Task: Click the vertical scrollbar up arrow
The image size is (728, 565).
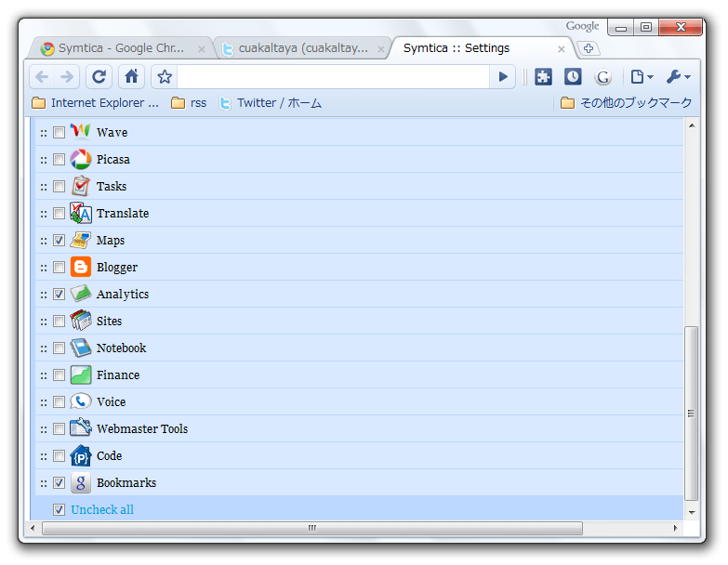Action: click(x=692, y=125)
